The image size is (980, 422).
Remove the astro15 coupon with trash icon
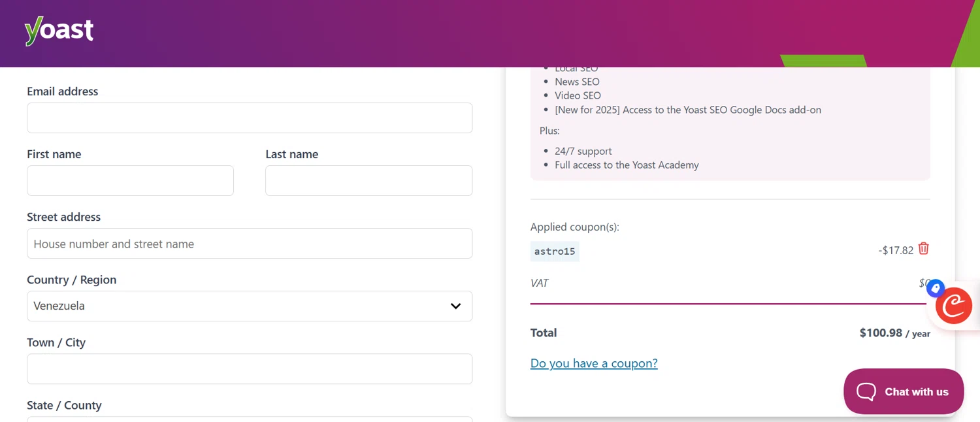(x=923, y=249)
